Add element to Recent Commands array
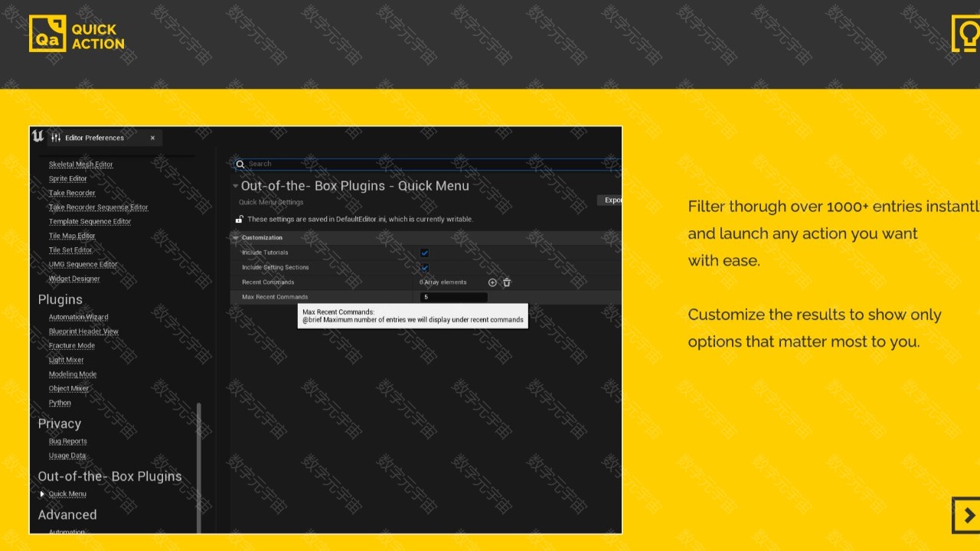The image size is (980, 551). [x=492, y=282]
